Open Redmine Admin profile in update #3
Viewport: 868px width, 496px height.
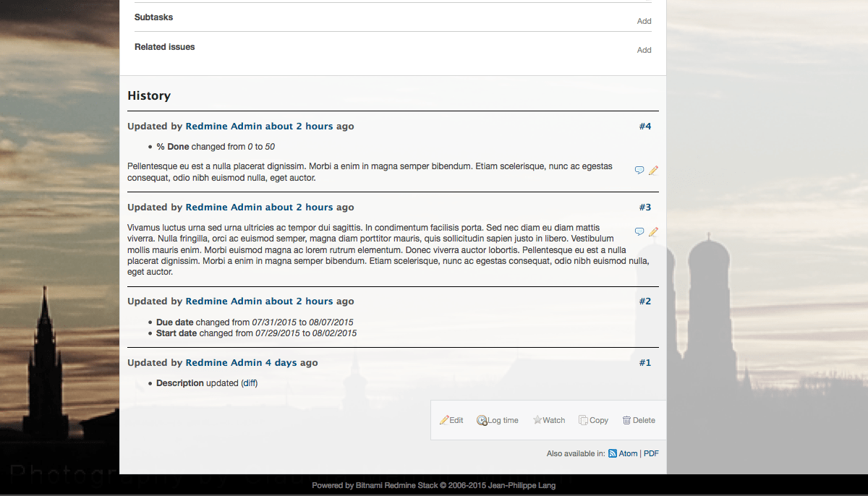point(224,208)
